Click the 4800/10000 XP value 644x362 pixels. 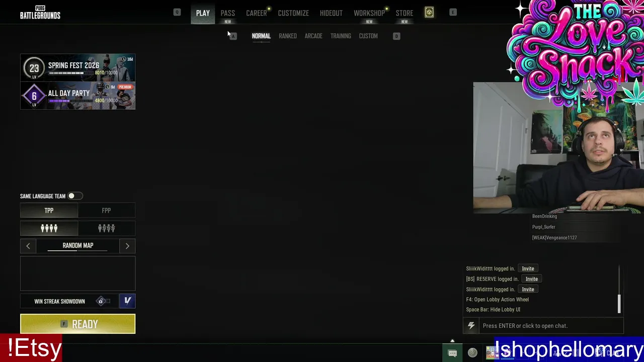[106, 101]
